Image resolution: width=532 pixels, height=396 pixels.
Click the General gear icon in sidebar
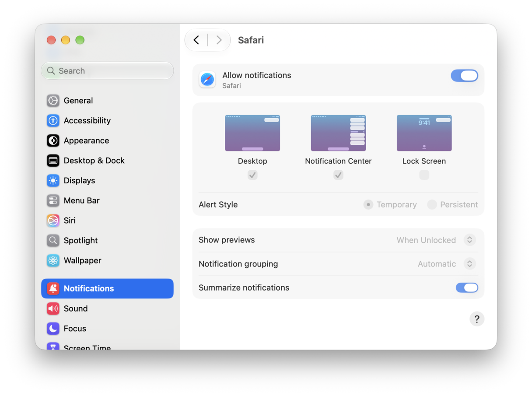pos(53,101)
